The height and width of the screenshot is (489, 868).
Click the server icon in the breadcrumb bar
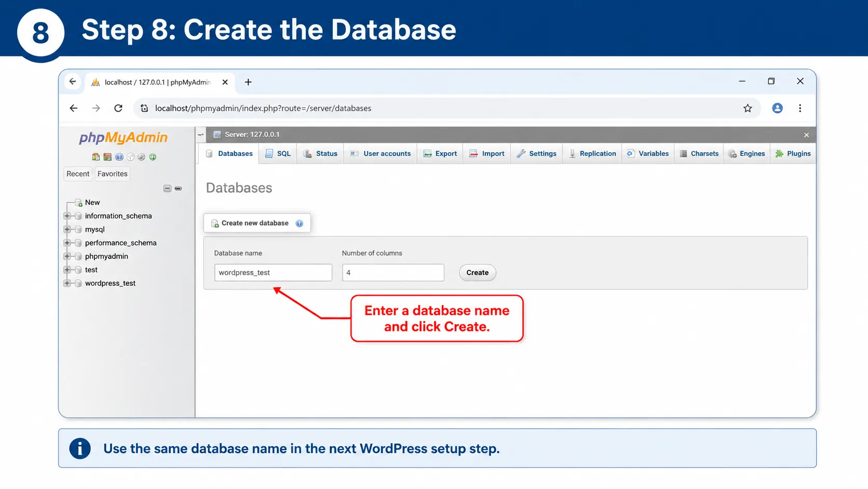click(x=217, y=135)
